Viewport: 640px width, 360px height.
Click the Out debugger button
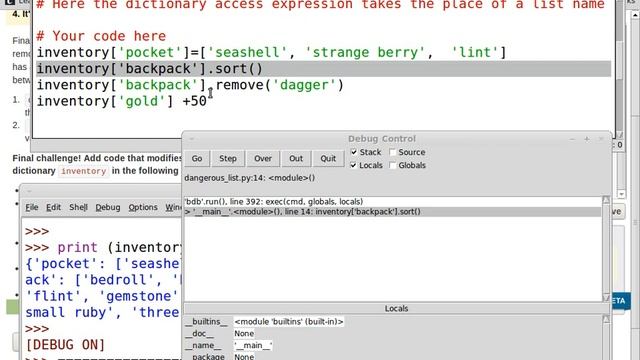[x=296, y=158]
